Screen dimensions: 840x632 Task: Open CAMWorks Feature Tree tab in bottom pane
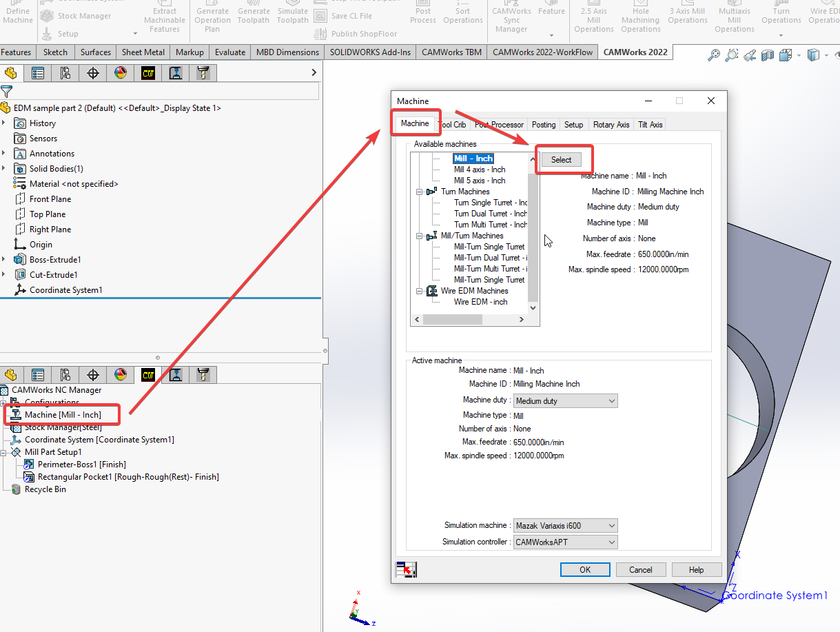pos(148,374)
